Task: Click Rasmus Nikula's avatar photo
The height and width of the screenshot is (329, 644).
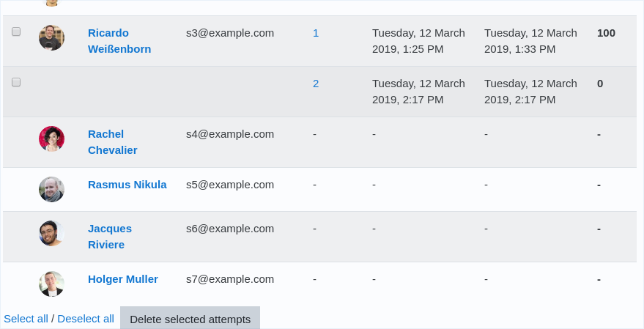Action: [51, 189]
